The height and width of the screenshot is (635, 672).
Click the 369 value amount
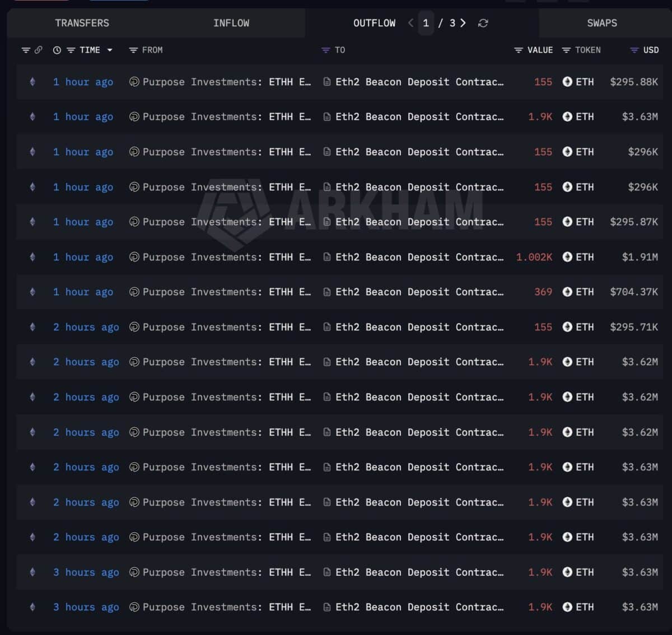[543, 292]
